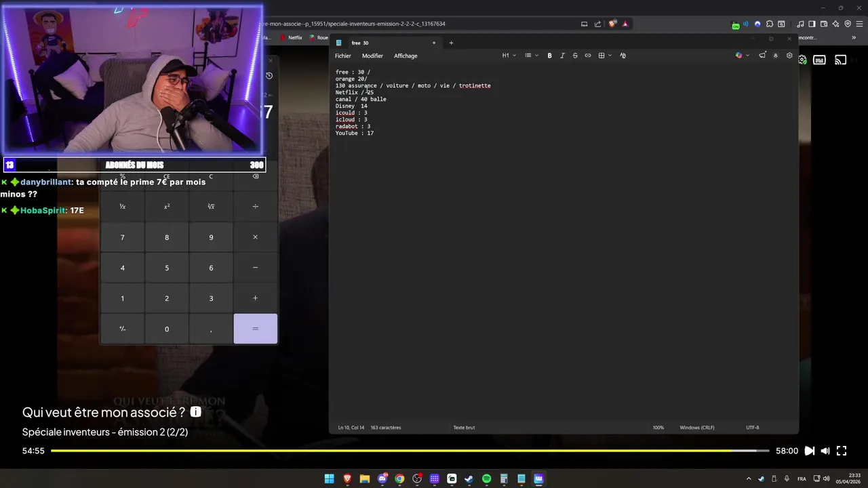Click UTF-8 encoding in status bar

point(752,428)
